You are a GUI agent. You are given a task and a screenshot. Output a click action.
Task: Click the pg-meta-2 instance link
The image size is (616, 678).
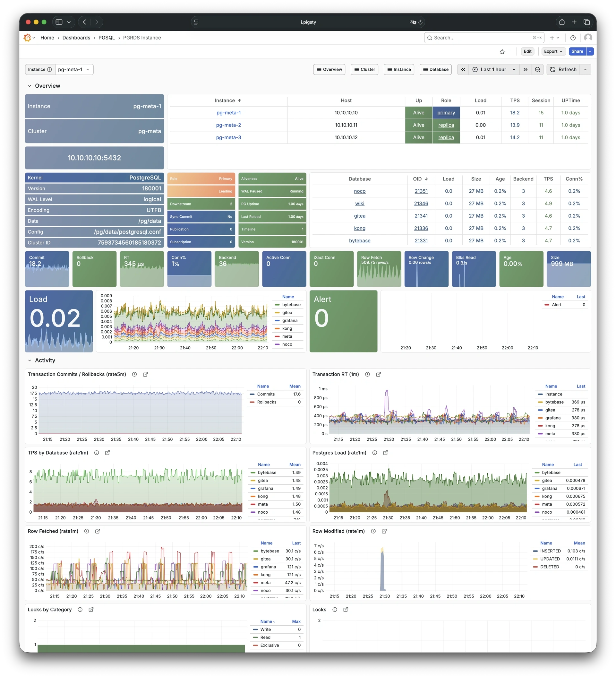tap(228, 125)
